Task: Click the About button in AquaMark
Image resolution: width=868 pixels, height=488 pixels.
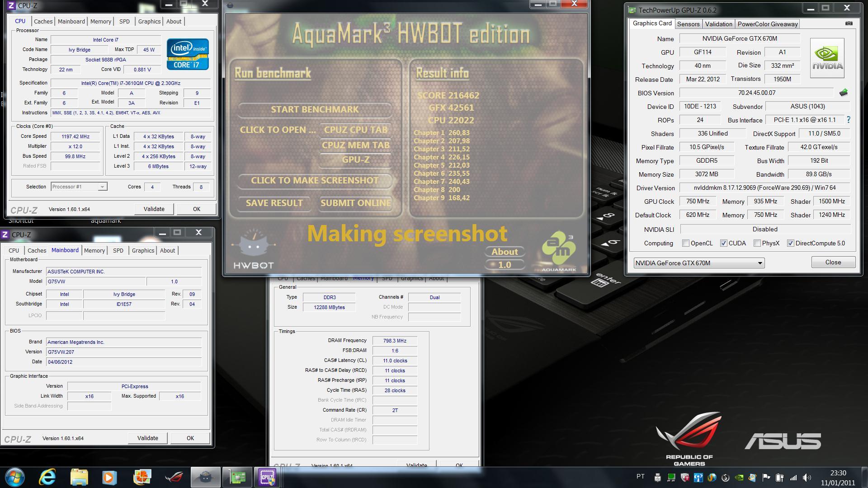Action: point(505,252)
